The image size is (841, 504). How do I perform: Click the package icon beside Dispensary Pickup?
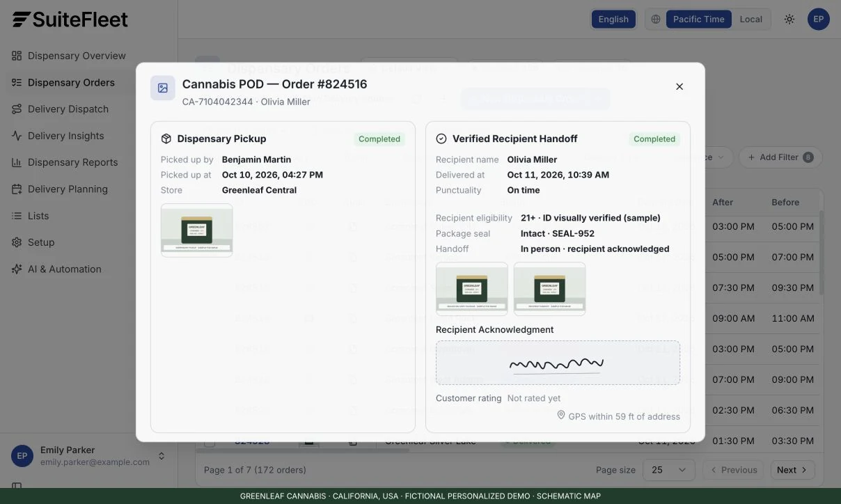166,139
